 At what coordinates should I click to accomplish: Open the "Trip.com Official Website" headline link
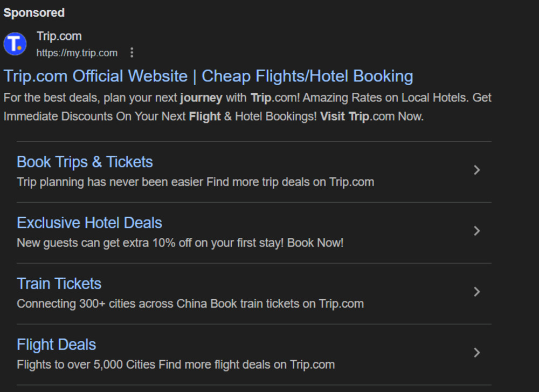[x=208, y=76]
